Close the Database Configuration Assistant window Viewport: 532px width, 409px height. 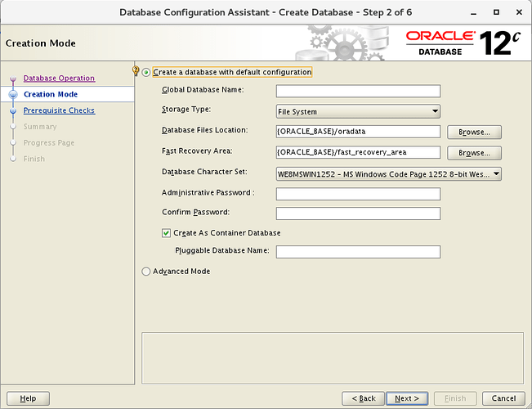pos(519,12)
